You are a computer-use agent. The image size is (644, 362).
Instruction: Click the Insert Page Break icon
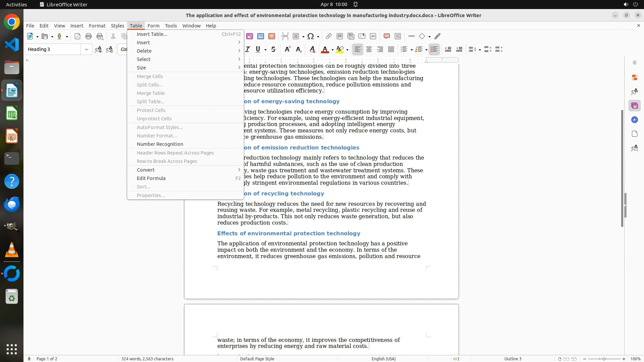tap(285, 36)
